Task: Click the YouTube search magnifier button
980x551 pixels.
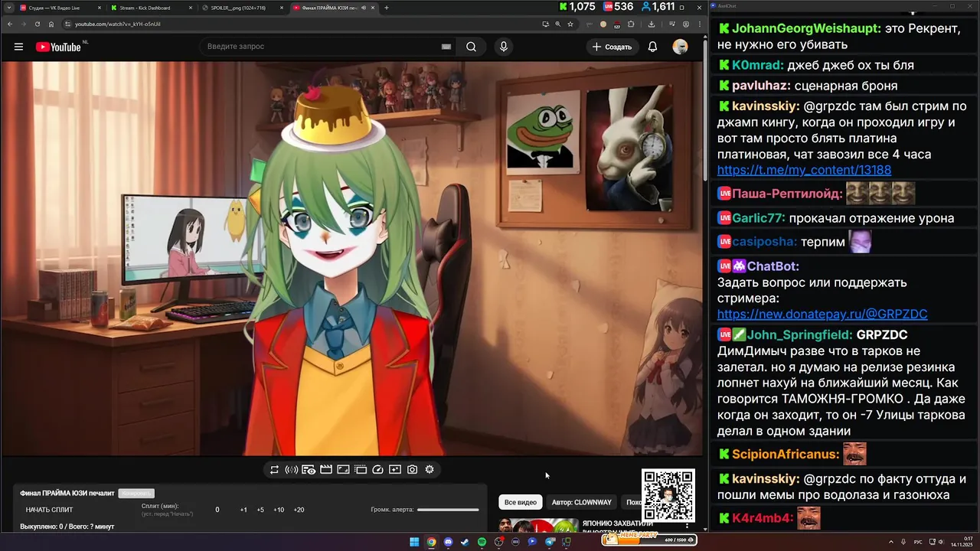Action: (471, 47)
